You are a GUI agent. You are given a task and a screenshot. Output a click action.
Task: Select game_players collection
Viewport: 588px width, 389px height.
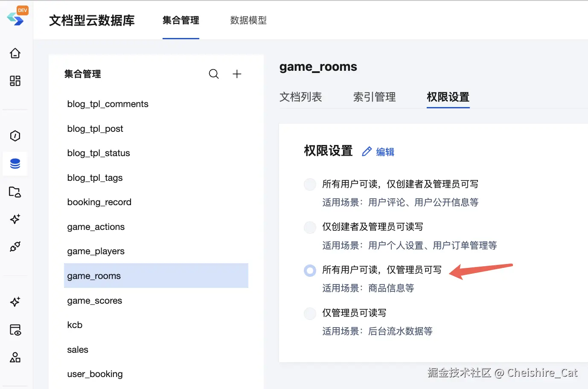tap(156, 251)
